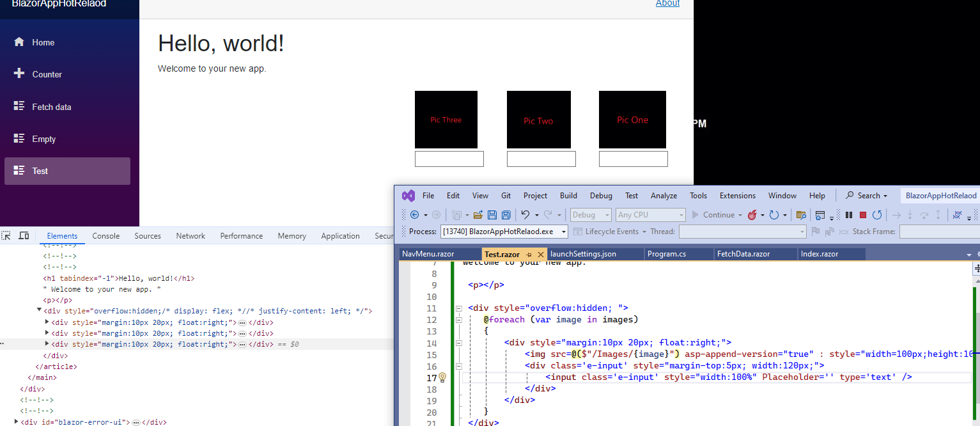Pause execution using the Break All icon
The width and height of the screenshot is (980, 426).
coord(850,215)
